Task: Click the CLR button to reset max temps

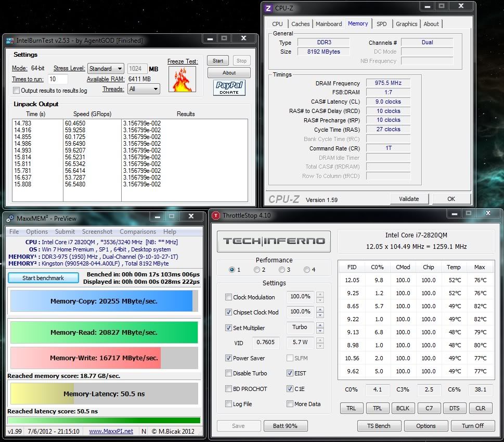Action: (481, 408)
